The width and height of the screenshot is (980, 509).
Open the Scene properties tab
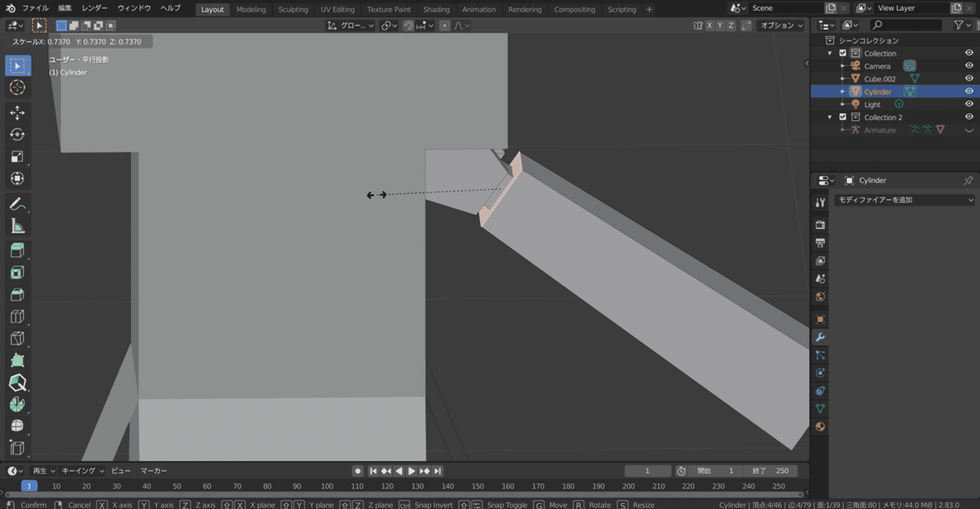820,279
